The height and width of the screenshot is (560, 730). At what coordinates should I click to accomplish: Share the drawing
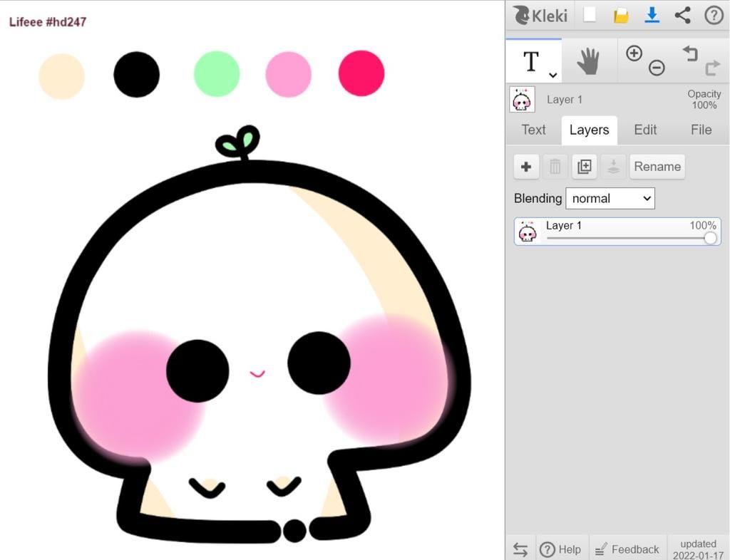point(682,15)
